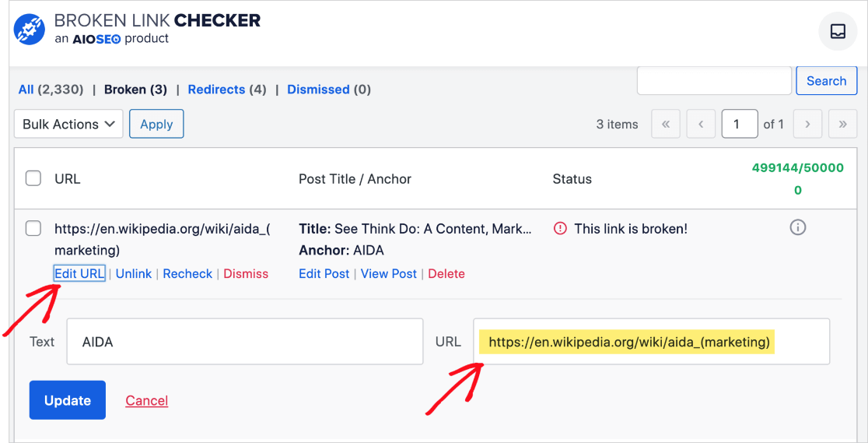This screenshot has height=443, width=868.
Task: Click the Unlink action link
Action: click(134, 274)
